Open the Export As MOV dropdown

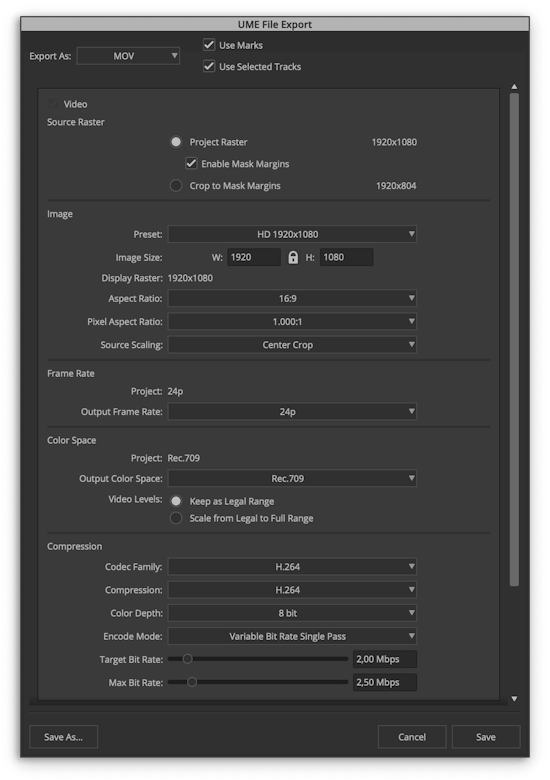point(128,56)
